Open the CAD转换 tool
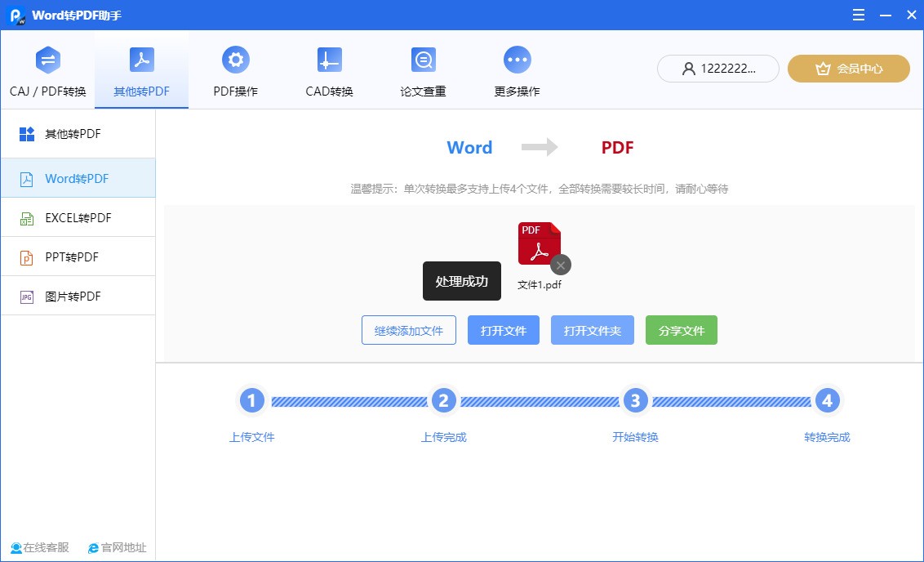 pos(329,60)
